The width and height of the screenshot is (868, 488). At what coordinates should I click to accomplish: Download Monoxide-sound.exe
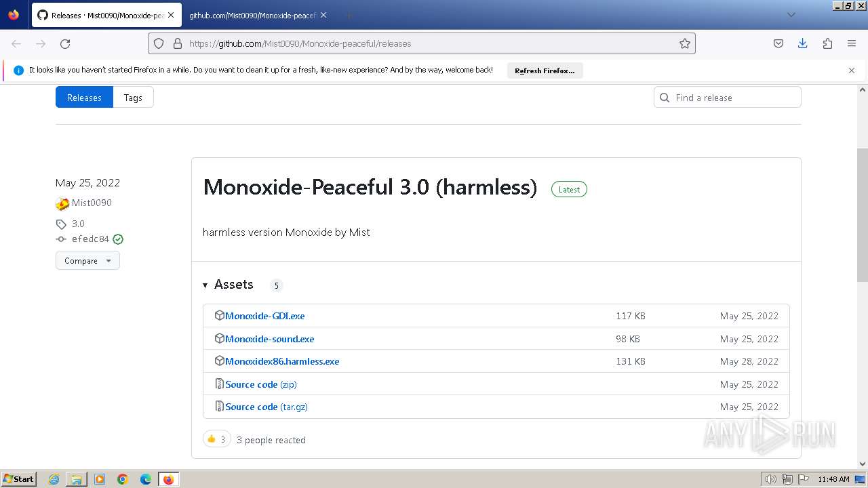click(x=269, y=339)
